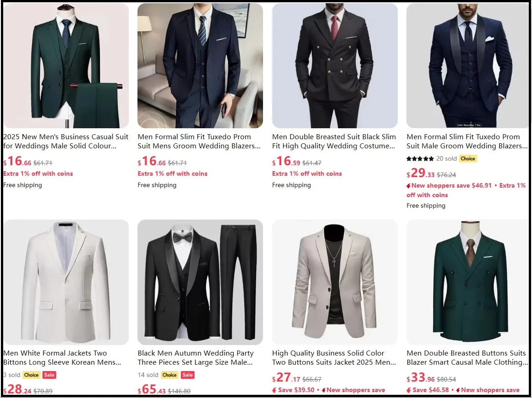Click the five-star rating on the navy tuxedo listing
Screen dimensions: 532x398
tap(420, 159)
